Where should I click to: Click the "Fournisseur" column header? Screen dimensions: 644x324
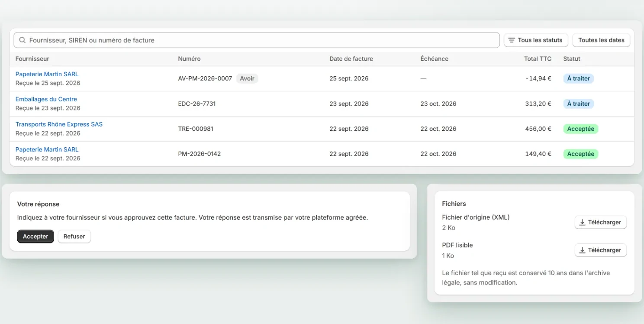click(32, 59)
